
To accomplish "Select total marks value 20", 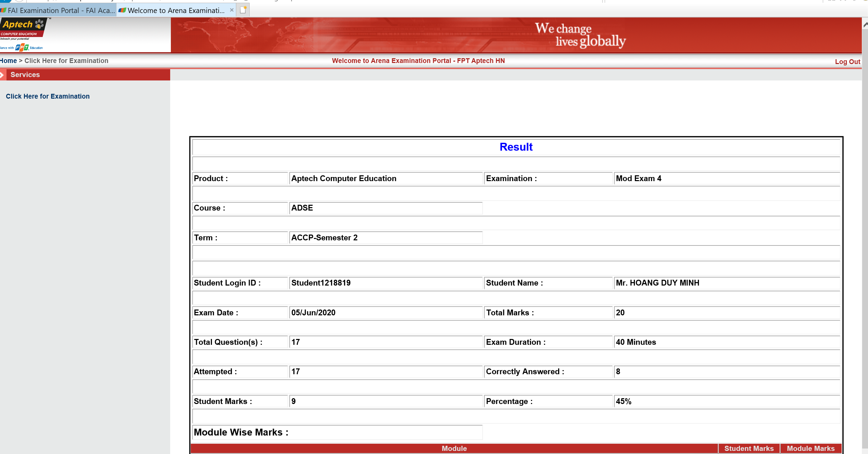I will [x=620, y=313].
